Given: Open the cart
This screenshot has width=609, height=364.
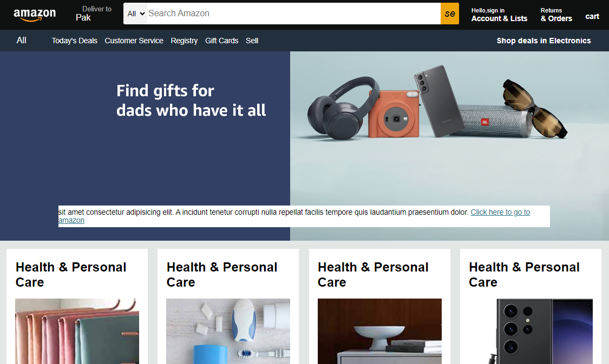Looking at the screenshot, I should 592,16.
